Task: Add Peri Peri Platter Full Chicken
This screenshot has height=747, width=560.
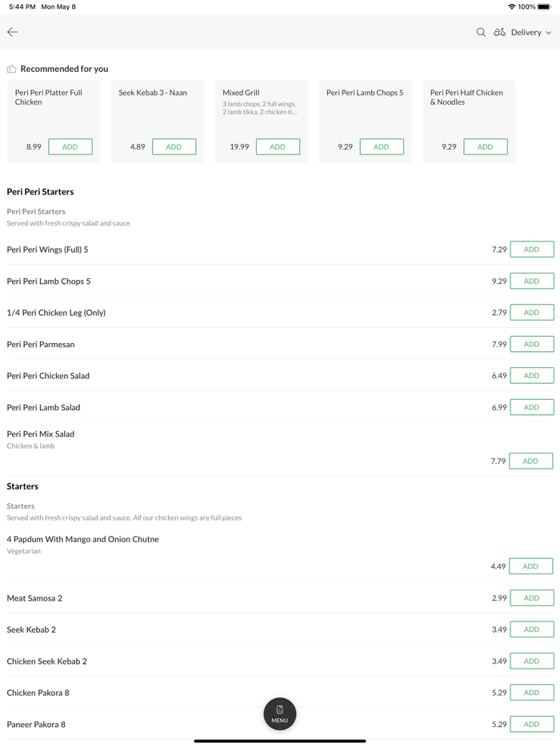Action: [x=70, y=146]
